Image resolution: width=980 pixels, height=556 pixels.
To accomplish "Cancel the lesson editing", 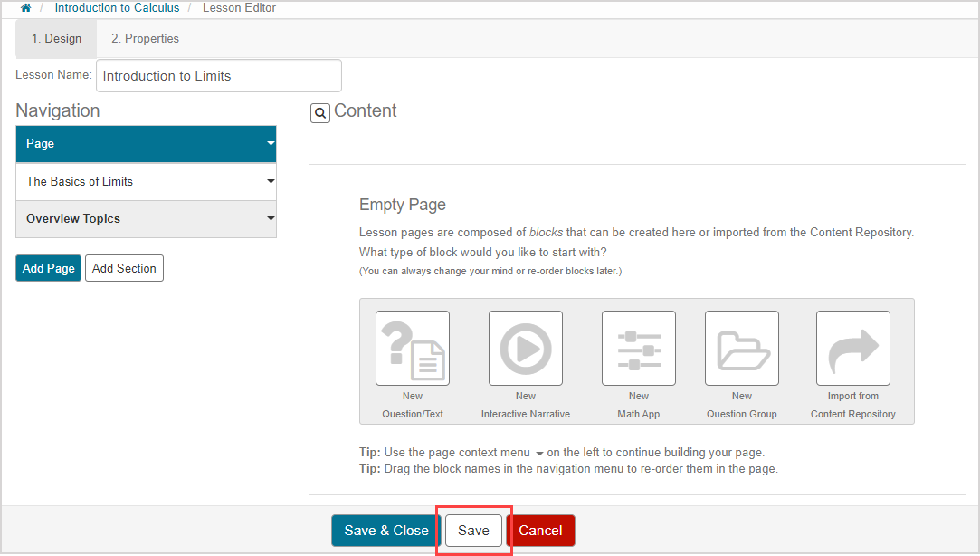I will (540, 531).
